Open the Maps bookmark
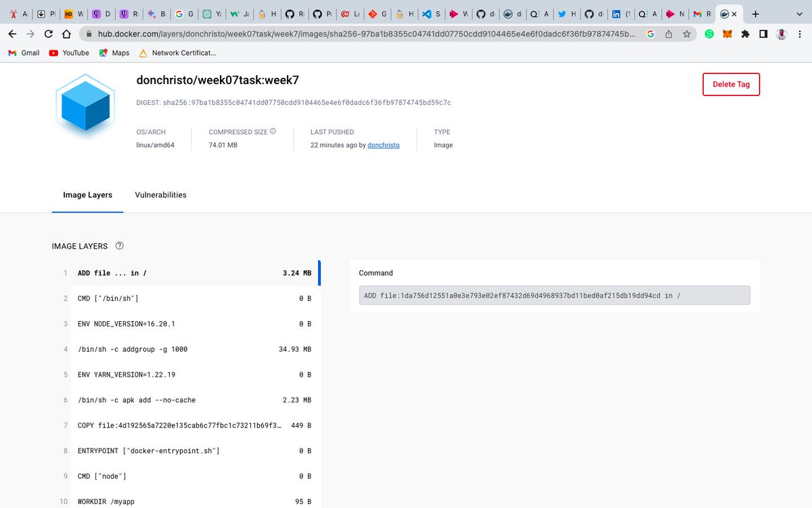Viewport: 812px width, 508px height. [x=114, y=53]
